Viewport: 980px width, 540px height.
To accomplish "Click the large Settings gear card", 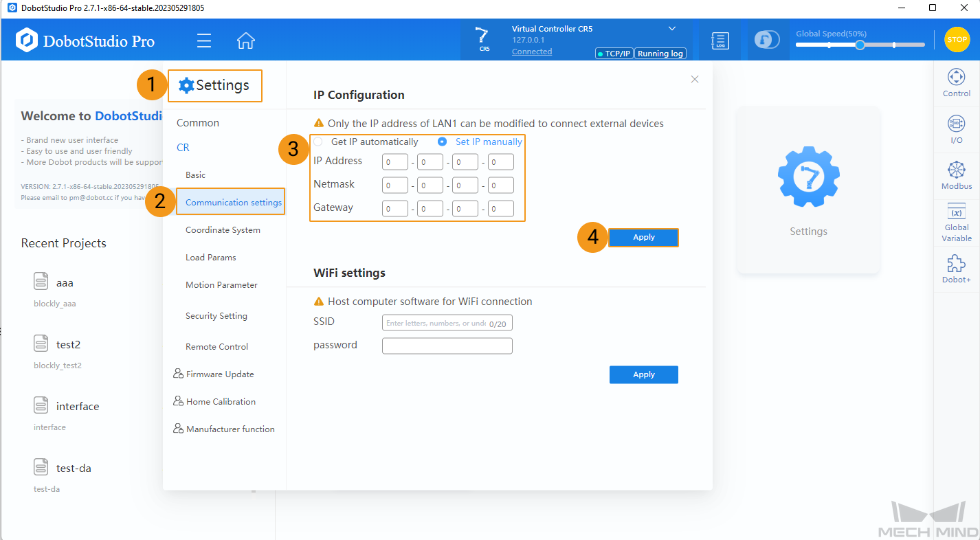I will [x=808, y=190].
